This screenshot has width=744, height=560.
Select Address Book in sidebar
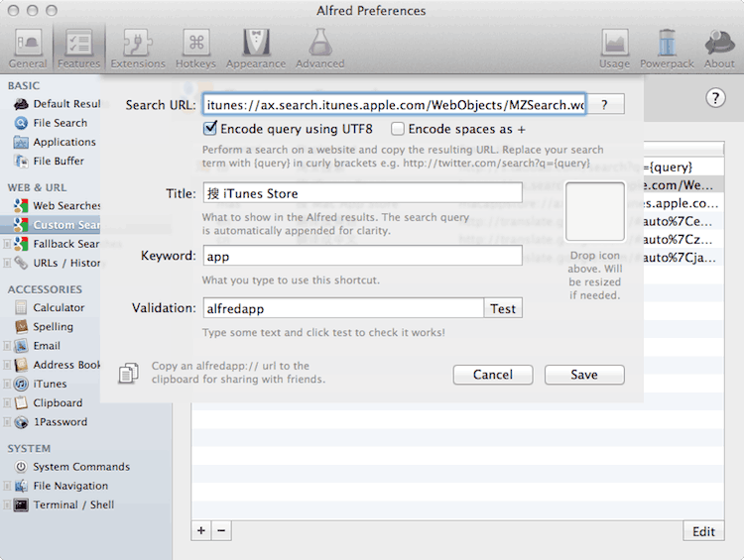click(x=57, y=365)
